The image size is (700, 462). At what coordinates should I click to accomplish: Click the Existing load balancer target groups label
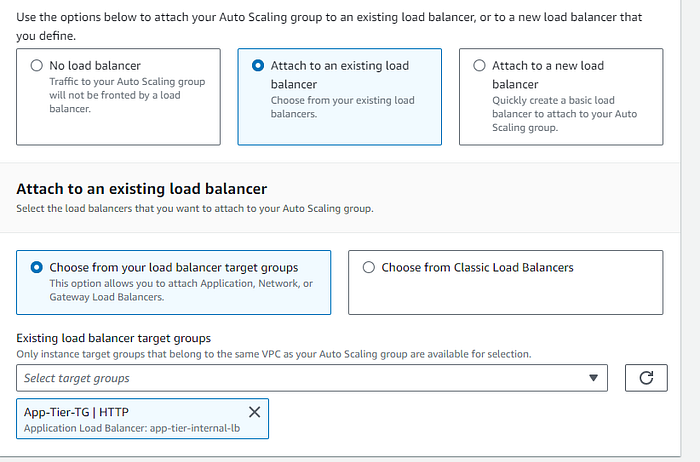coord(113,338)
